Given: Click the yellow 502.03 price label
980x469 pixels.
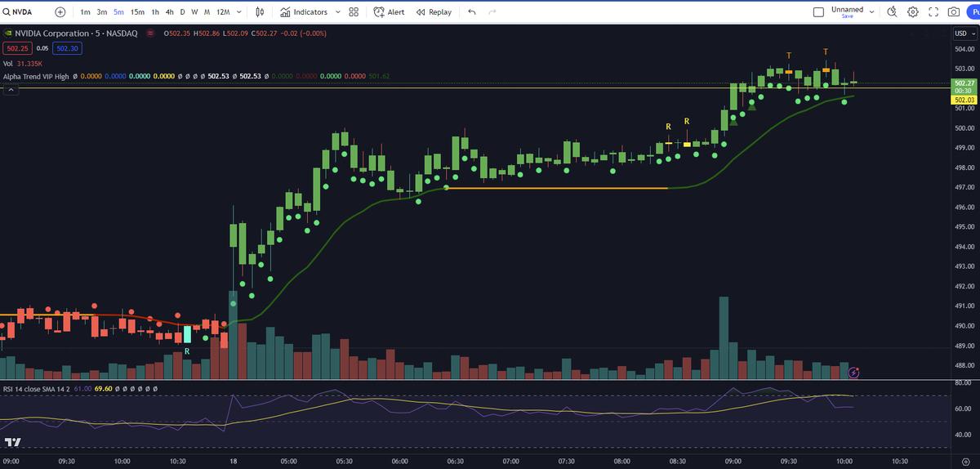Looking at the screenshot, I should click(x=964, y=99).
